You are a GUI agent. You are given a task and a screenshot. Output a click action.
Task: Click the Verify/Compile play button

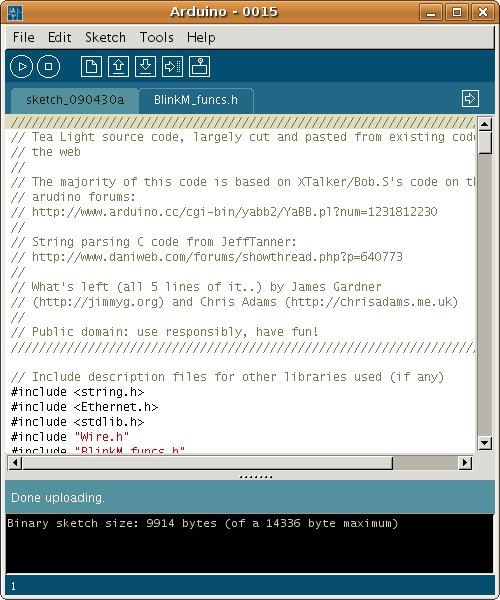[x=21, y=67]
